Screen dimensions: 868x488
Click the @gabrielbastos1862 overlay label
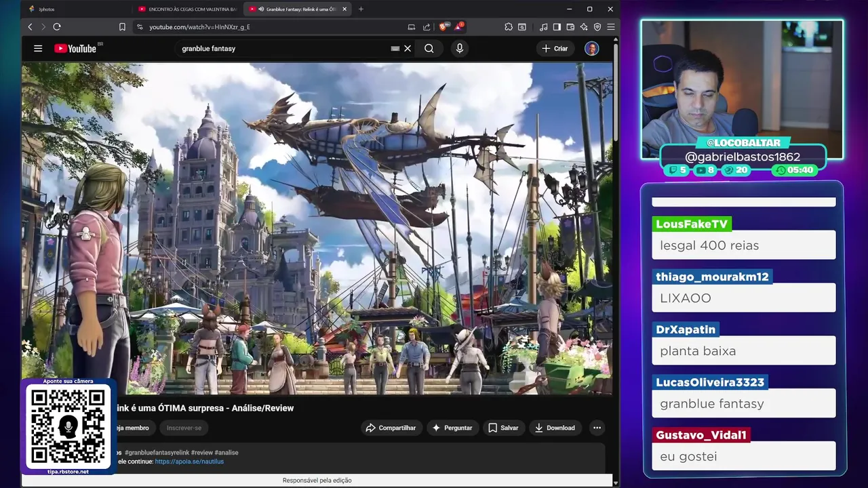click(x=743, y=157)
